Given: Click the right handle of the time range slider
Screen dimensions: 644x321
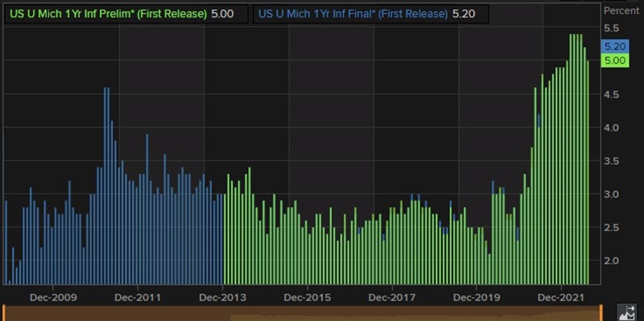Looking at the screenshot, I should [x=601, y=313].
